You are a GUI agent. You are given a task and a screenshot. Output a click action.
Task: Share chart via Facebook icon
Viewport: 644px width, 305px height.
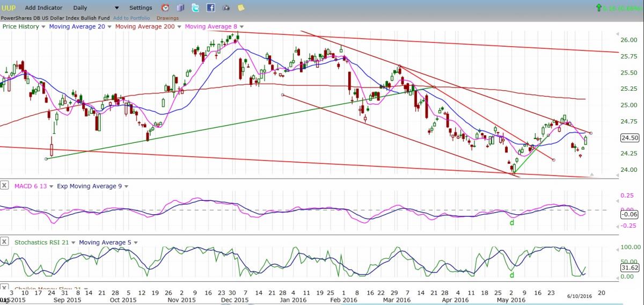[210, 8]
